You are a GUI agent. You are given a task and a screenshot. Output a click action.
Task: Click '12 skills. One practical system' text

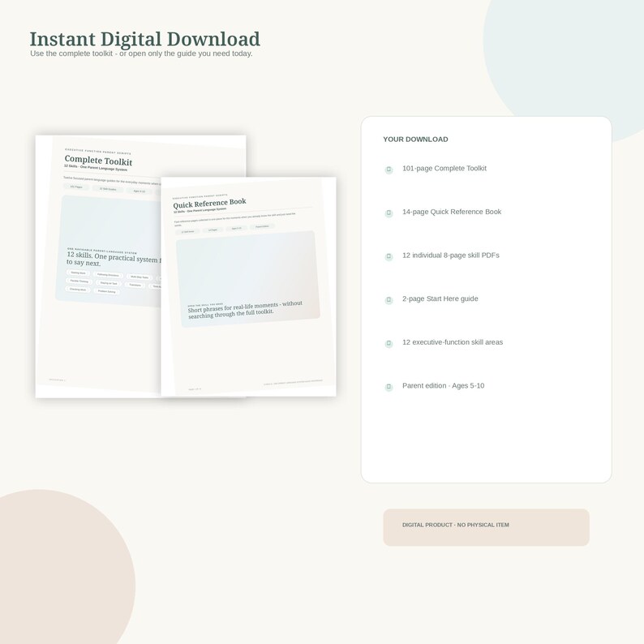[114, 259]
